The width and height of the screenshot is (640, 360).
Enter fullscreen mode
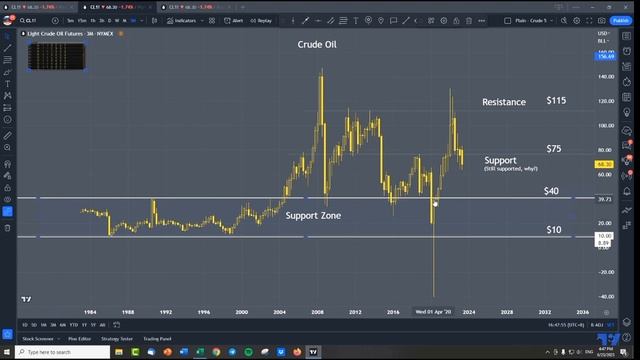pyautogui.click(x=589, y=21)
